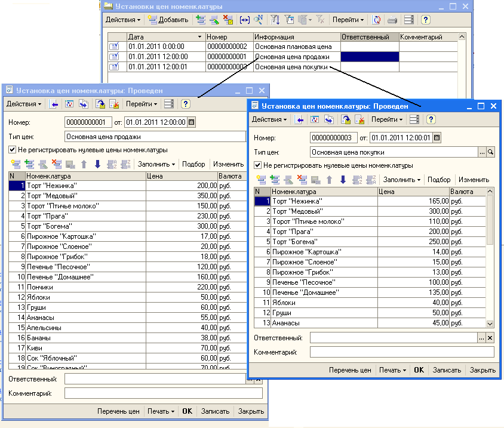
Task: Click Перечень цен in the left window footer
Action: [118, 411]
